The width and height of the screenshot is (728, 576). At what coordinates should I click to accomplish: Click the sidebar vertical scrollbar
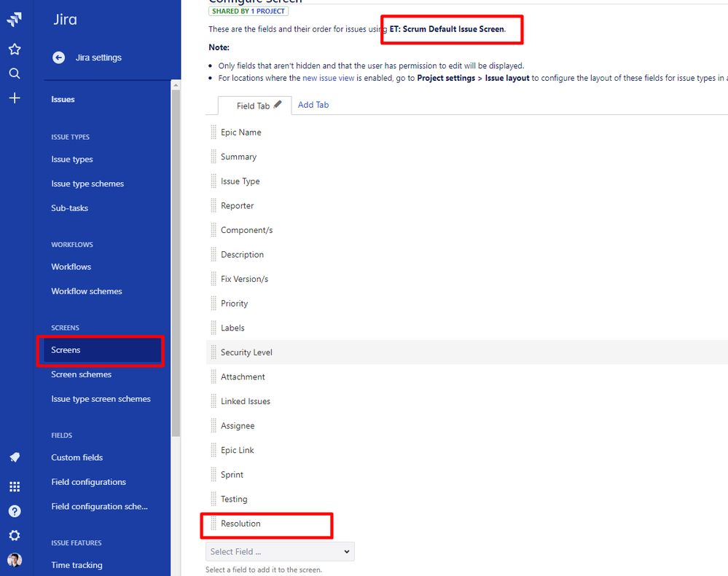pyautogui.click(x=176, y=262)
